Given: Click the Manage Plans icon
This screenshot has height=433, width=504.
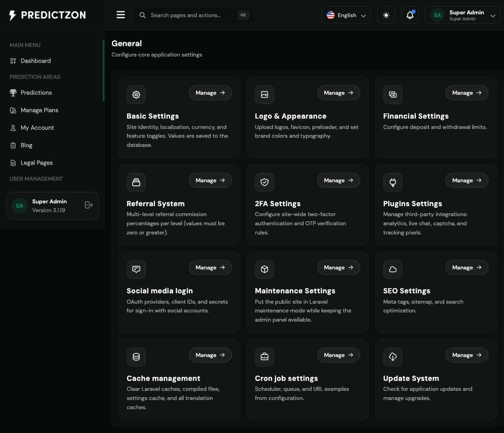Looking at the screenshot, I should (13, 110).
